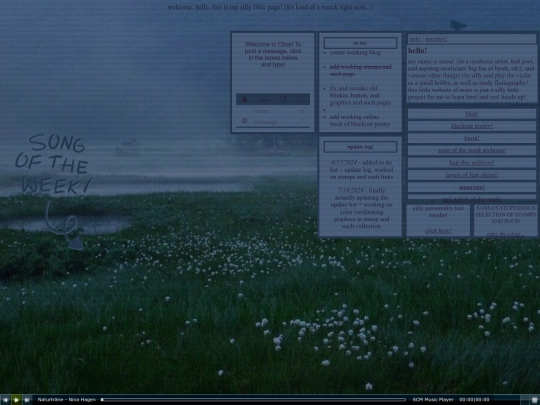The height and width of the screenshot is (405, 540).
Task: Click 'add working online book of blackout poetry' item
Action: point(360,121)
